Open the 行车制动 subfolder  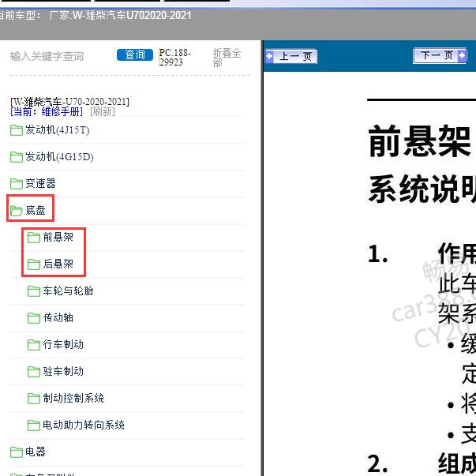click(63, 344)
